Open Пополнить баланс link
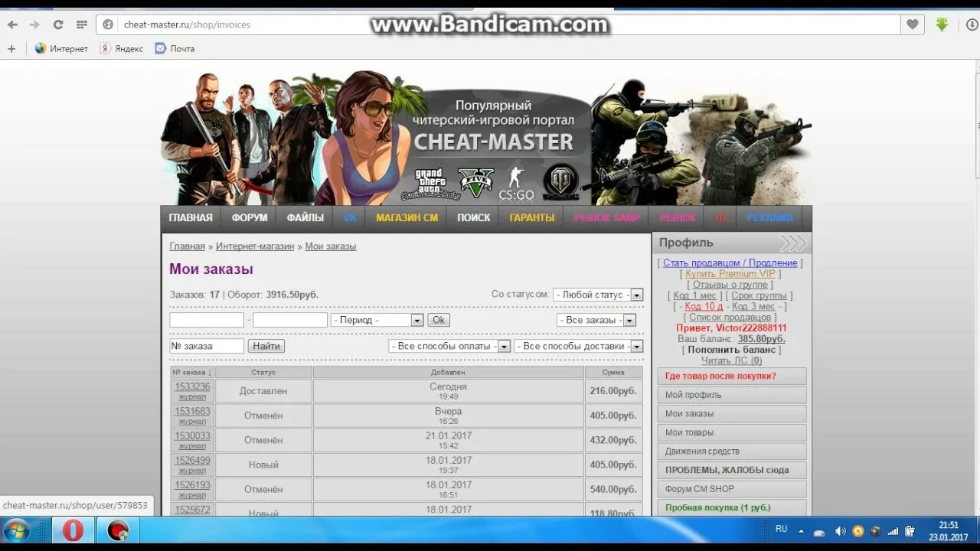 tap(733, 349)
